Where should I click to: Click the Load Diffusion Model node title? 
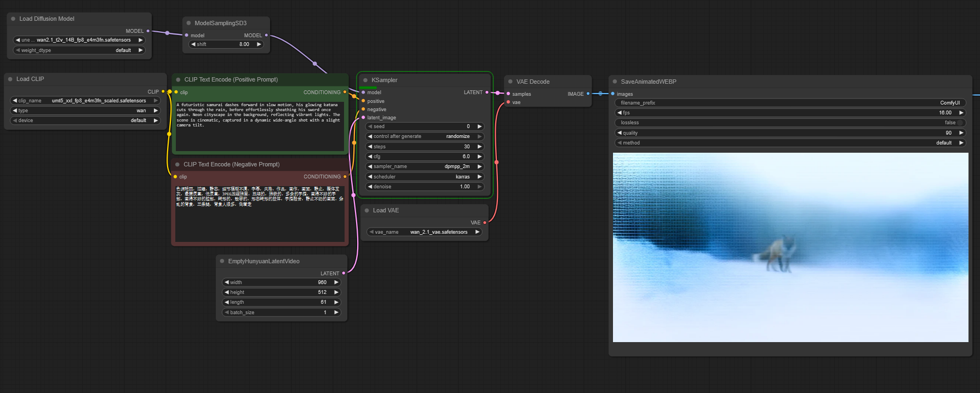(x=47, y=19)
